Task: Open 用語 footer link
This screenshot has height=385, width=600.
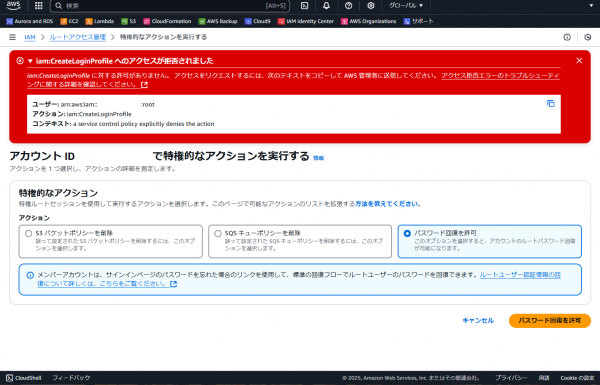Action: (544, 378)
